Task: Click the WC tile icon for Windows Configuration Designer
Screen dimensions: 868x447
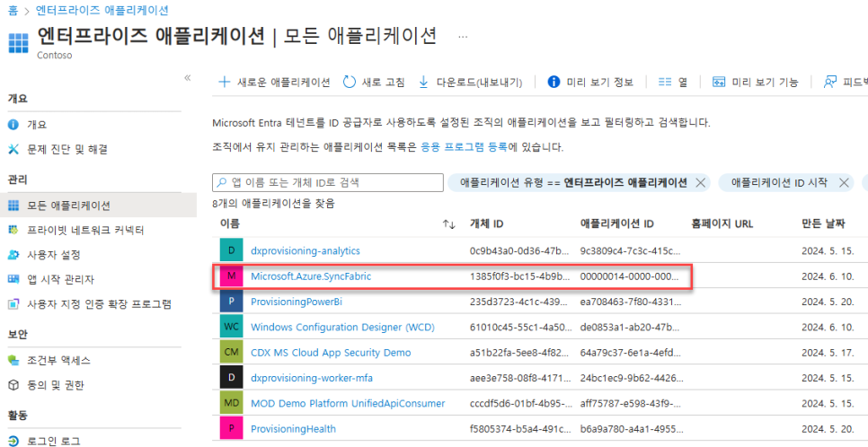Action: pyautogui.click(x=232, y=328)
